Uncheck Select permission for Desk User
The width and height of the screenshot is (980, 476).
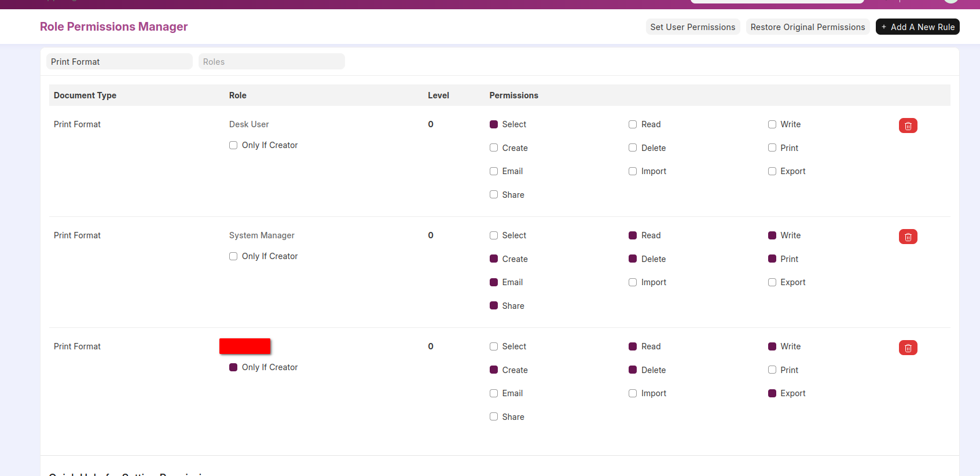click(x=494, y=124)
